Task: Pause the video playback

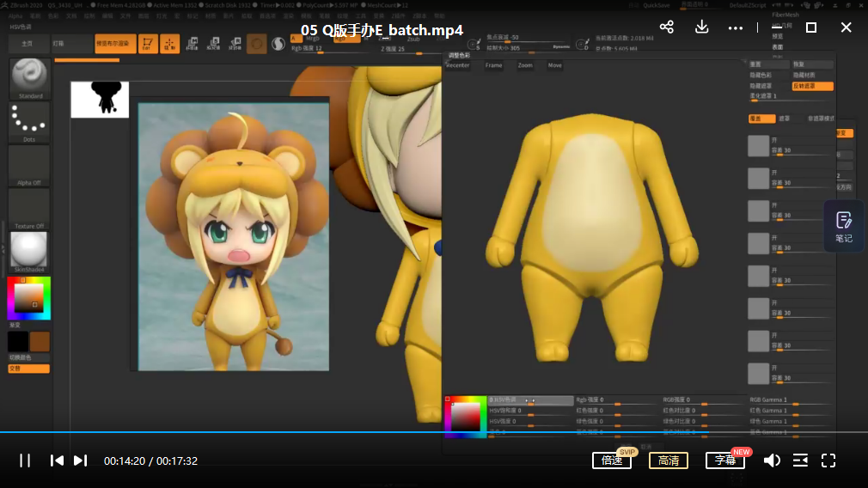Action: [x=25, y=461]
